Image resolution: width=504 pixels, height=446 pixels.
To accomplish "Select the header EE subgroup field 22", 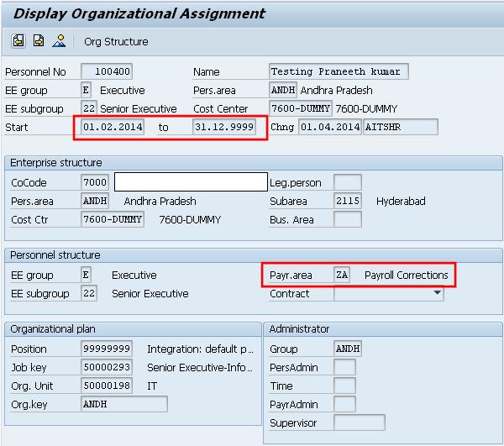I will (x=89, y=108).
